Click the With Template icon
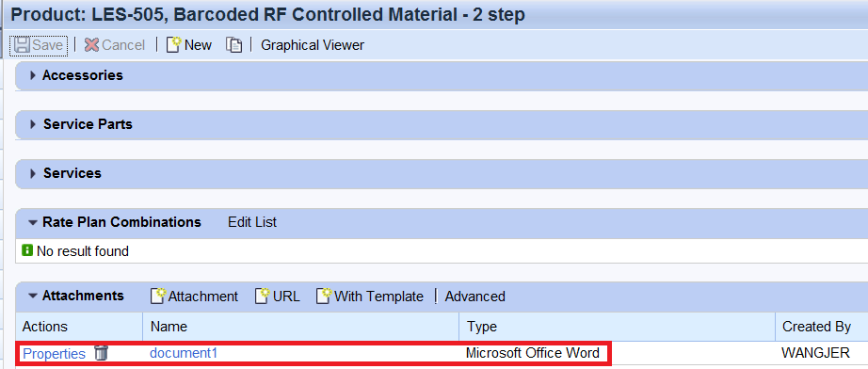Viewport: 868px width, 369px height. tap(324, 296)
